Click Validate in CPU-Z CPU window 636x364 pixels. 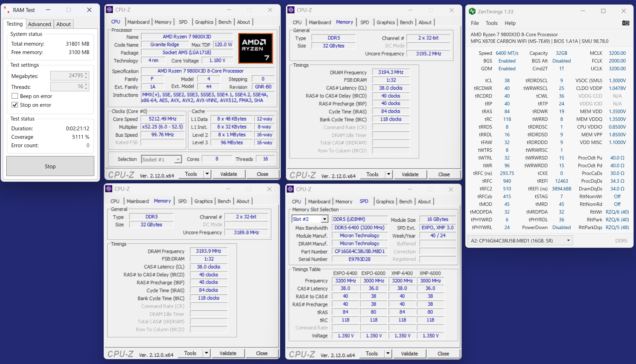pyautogui.click(x=229, y=174)
